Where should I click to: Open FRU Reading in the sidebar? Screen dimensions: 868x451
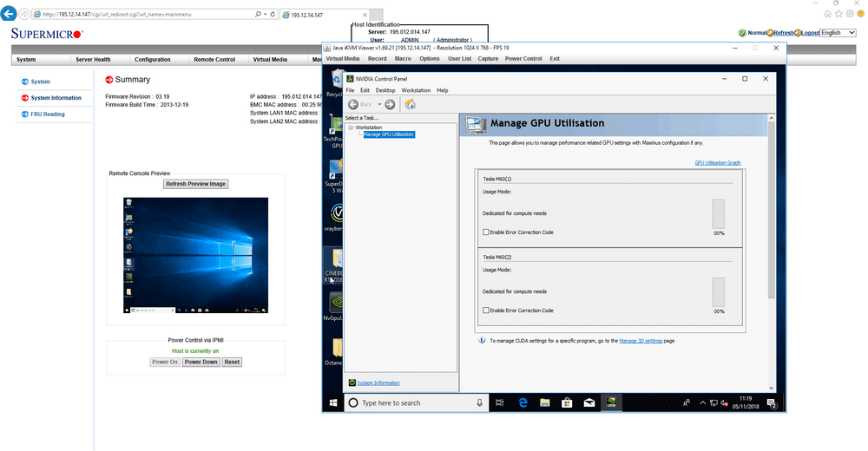[x=48, y=114]
